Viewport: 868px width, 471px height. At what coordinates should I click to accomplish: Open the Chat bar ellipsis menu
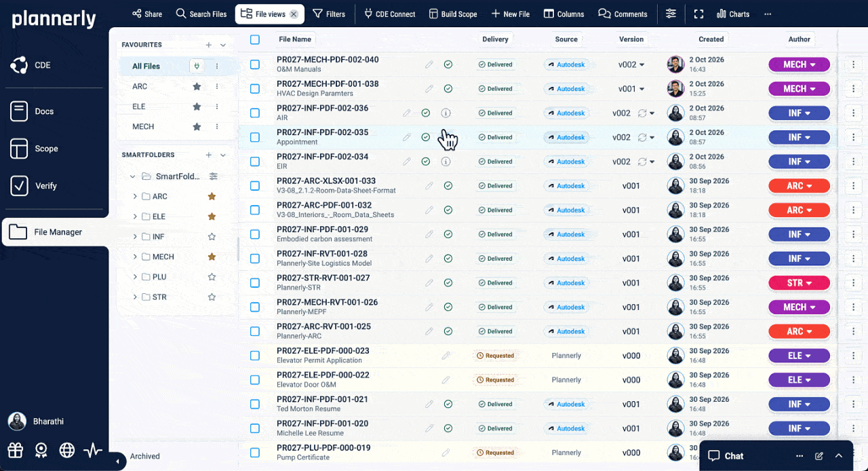click(800, 456)
